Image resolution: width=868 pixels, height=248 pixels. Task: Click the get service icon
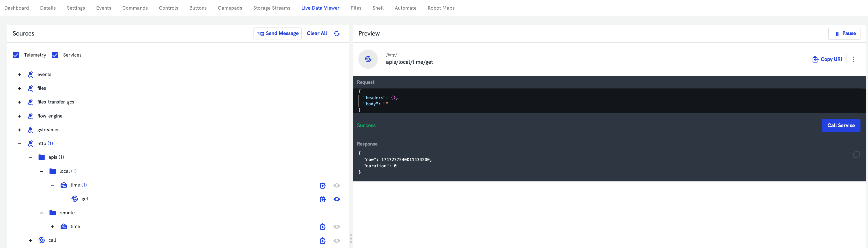(75, 199)
